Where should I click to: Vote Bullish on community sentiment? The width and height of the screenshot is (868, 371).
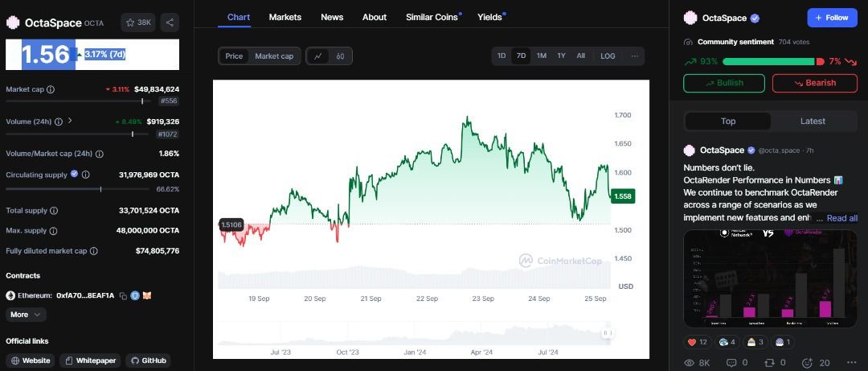pyautogui.click(x=724, y=83)
